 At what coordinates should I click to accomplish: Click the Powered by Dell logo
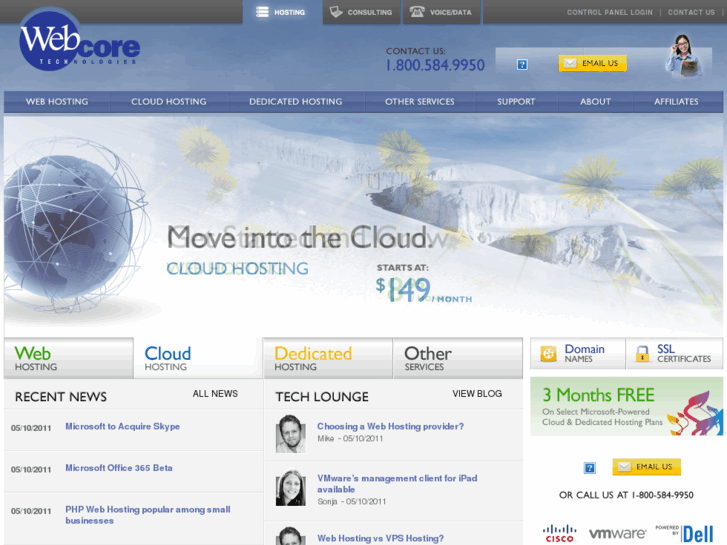point(684,533)
